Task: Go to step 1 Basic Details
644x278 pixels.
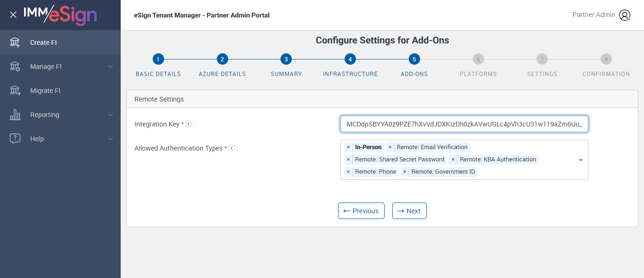Action: 158,59
